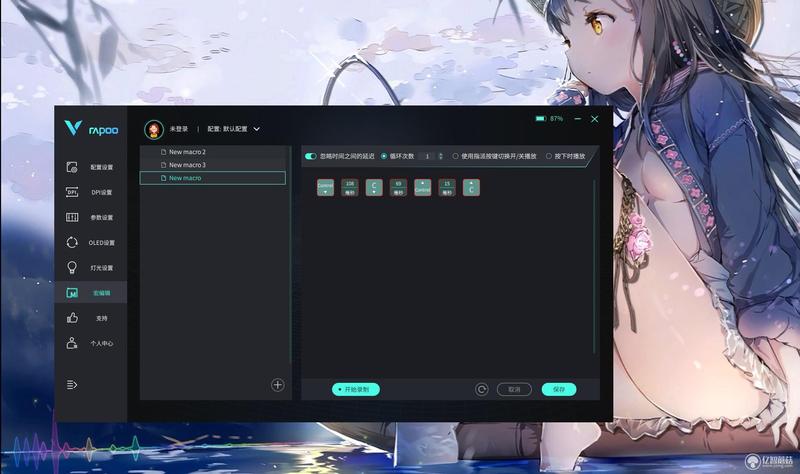
Task: Select the New macro 2 entry
Action: tap(213, 152)
